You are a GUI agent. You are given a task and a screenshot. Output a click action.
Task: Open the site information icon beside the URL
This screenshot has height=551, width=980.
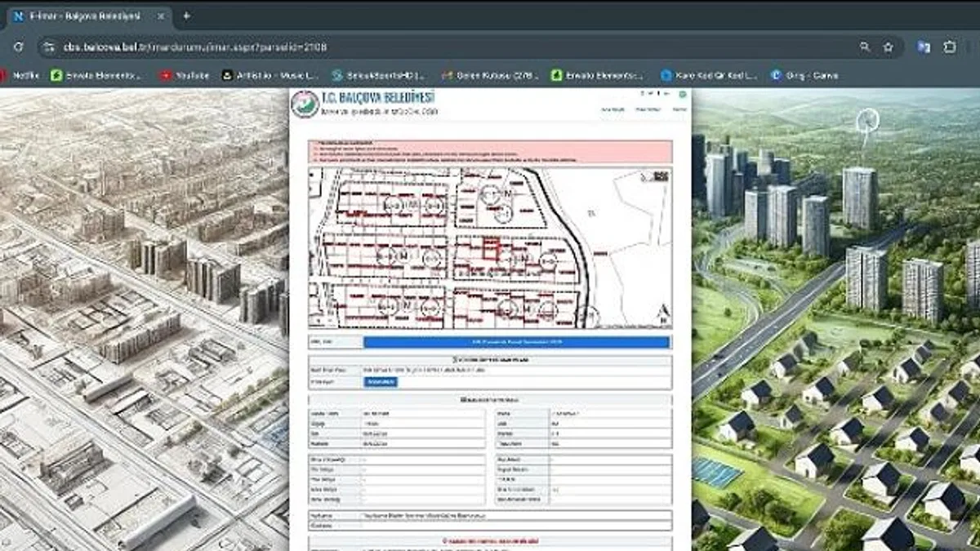tap(48, 47)
